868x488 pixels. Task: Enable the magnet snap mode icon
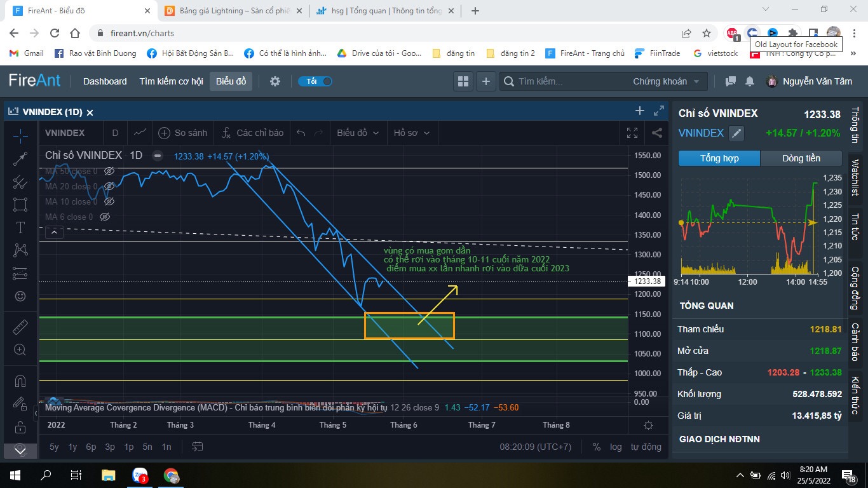tap(20, 381)
